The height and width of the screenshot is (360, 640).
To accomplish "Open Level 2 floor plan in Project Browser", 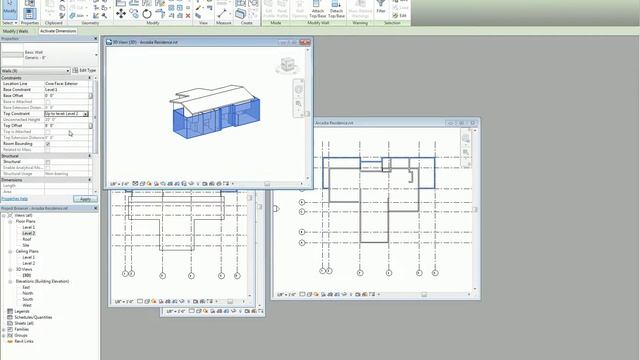I will tap(29, 233).
